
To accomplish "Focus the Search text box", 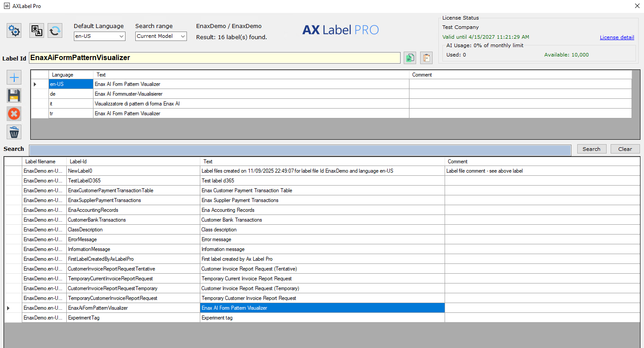I will pyautogui.click(x=300, y=150).
